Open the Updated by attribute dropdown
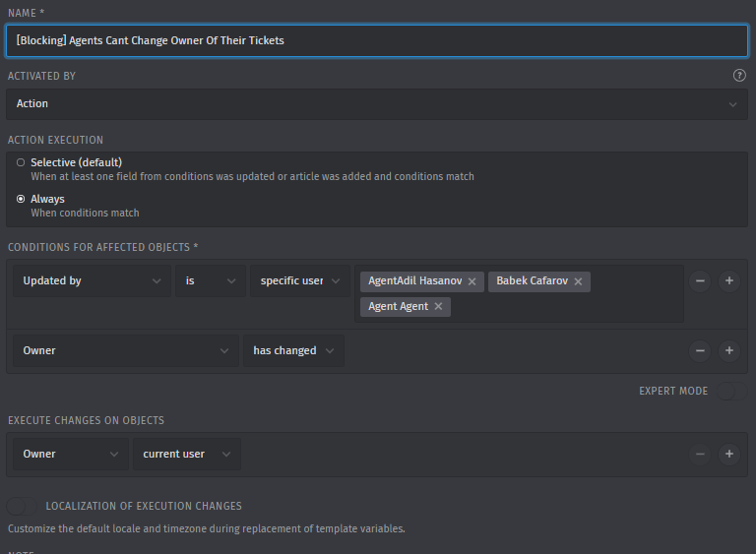The image size is (756, 554). pyautogui.click(x=92, y=280)
